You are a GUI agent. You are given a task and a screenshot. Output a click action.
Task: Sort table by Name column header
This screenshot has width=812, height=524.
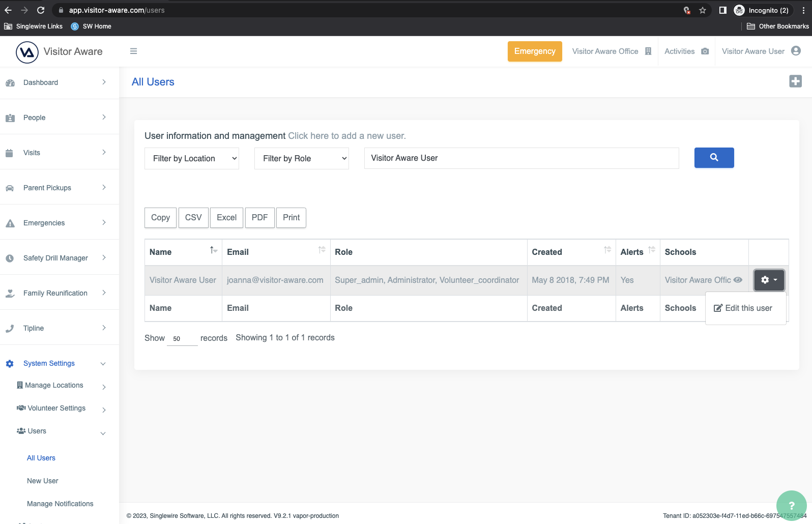click(183, 252)
